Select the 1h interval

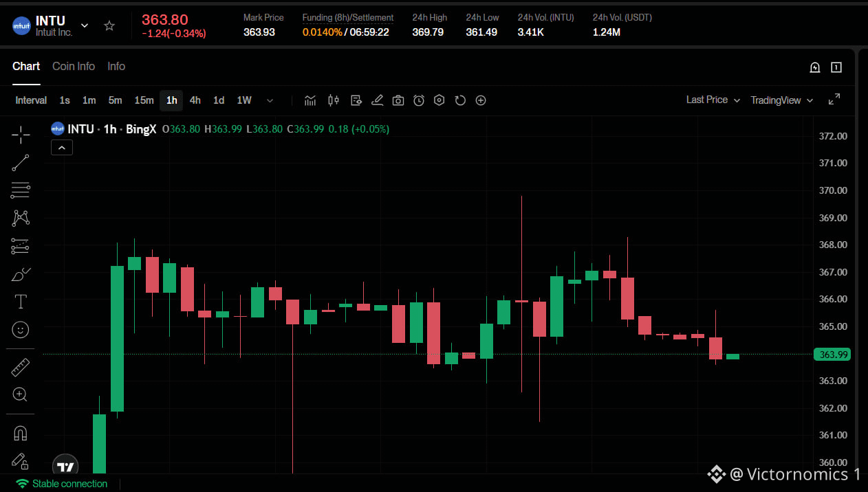(x=171, y=100)
